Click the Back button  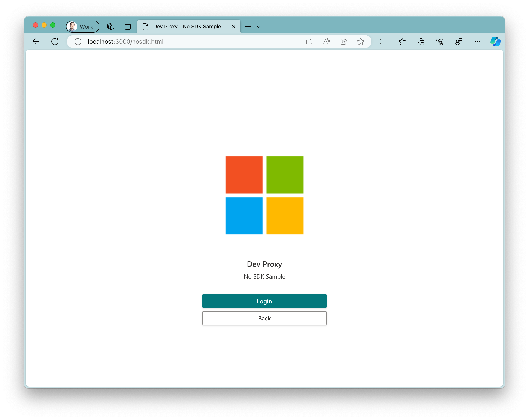click(264, 318)
